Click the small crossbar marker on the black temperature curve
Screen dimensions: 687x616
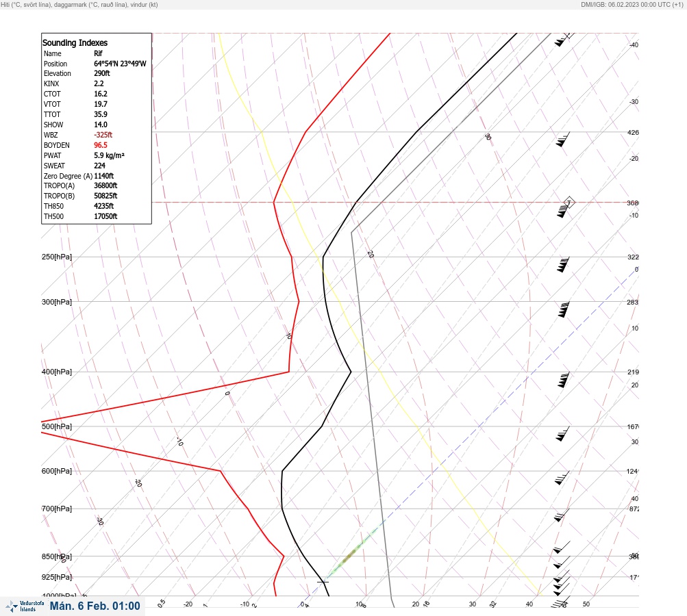coord(323,581)
